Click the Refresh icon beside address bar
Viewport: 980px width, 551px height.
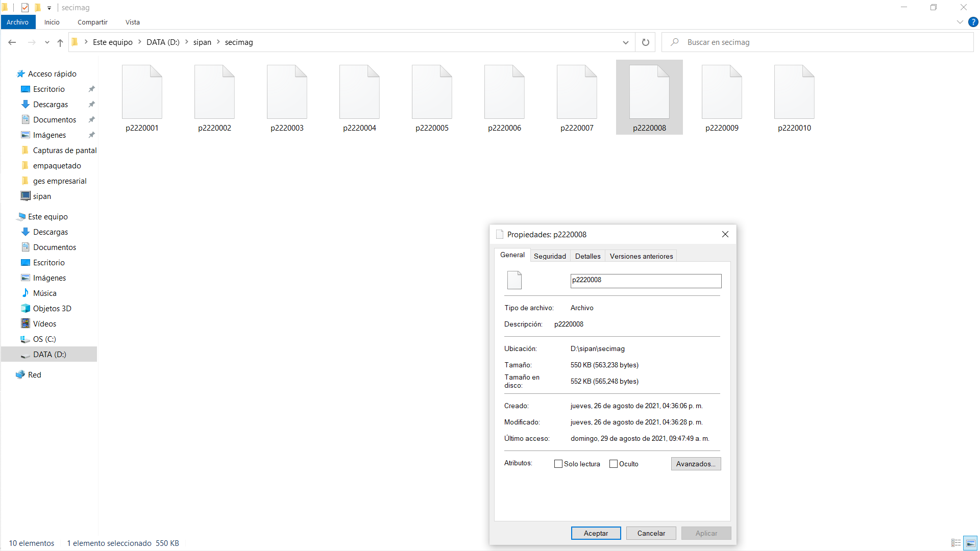[645, 42]
